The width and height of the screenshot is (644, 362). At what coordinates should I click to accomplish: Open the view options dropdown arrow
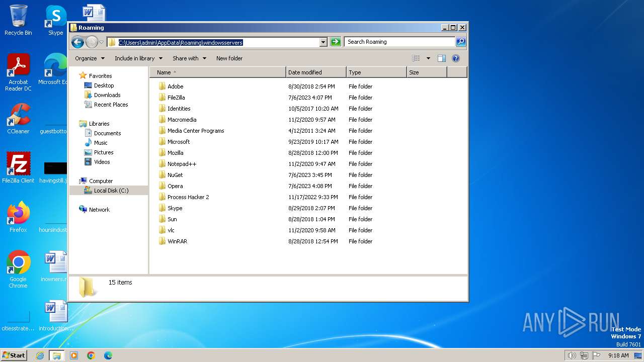(428, 58)
